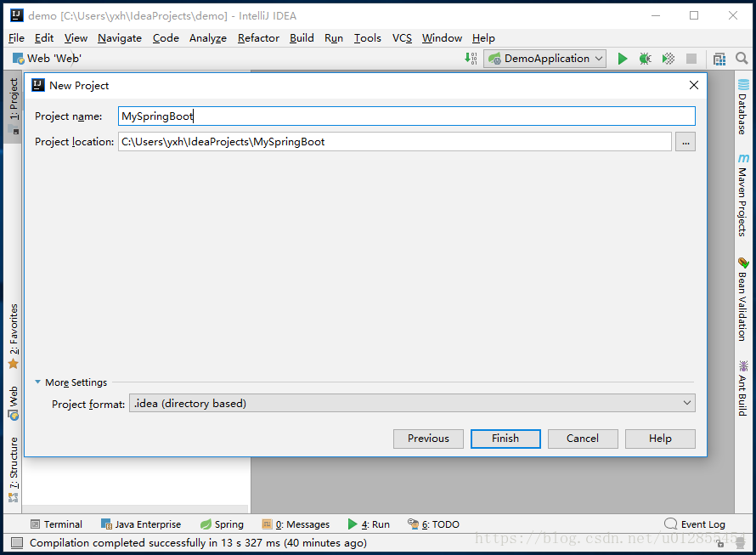The width and height of the screenshot is (756, 555).
Task: Start the Debug bug icon
Action: click(645, 59)
